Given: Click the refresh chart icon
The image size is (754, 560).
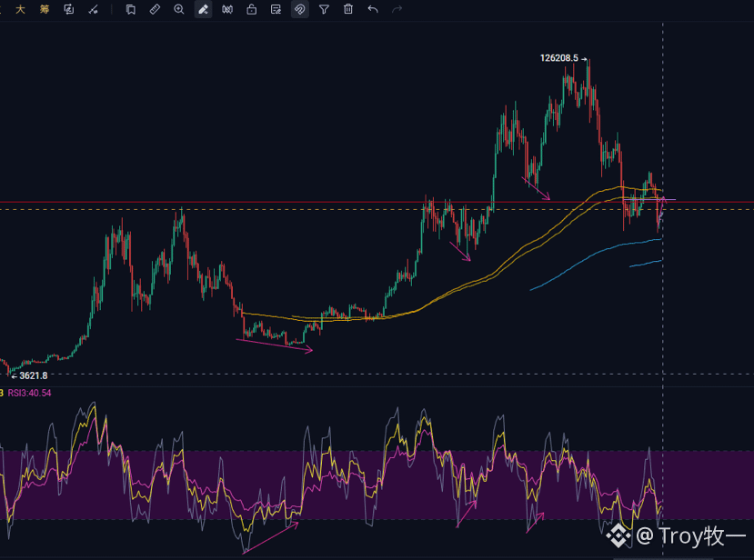Looking at the screenshot, I should pos(69,9).
